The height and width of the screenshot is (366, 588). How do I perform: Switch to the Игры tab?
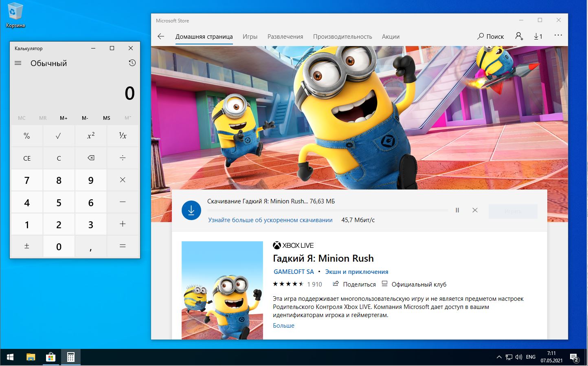coord(250,36)
